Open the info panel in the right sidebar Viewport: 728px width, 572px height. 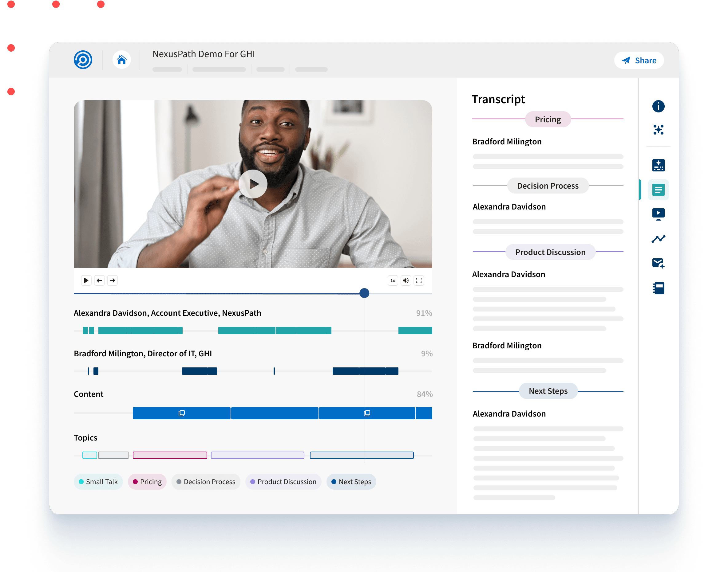point(658,107)
